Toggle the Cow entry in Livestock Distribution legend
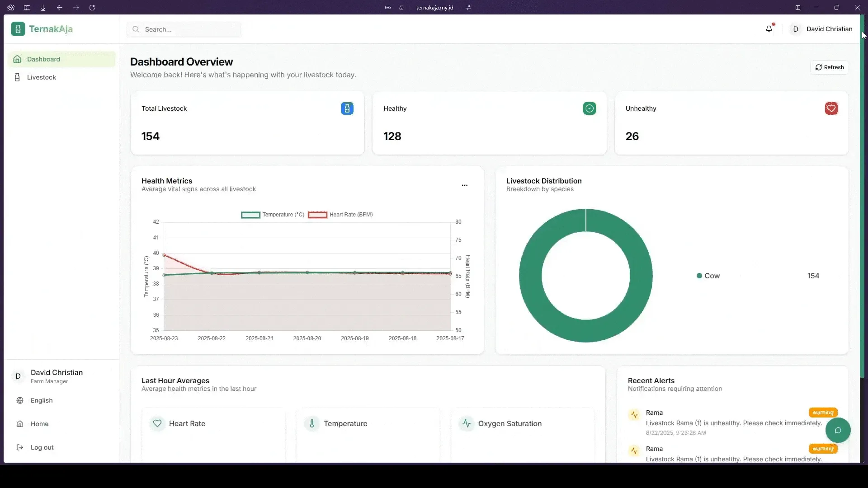868x488 pixels. click(712, 276)
